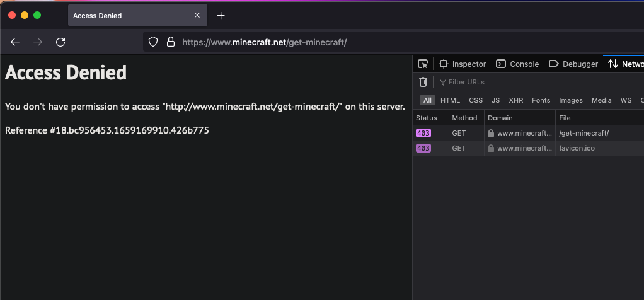The image size is (644, 300).
Task: Reload the page with the refresh icon
Action: [60, 42]
